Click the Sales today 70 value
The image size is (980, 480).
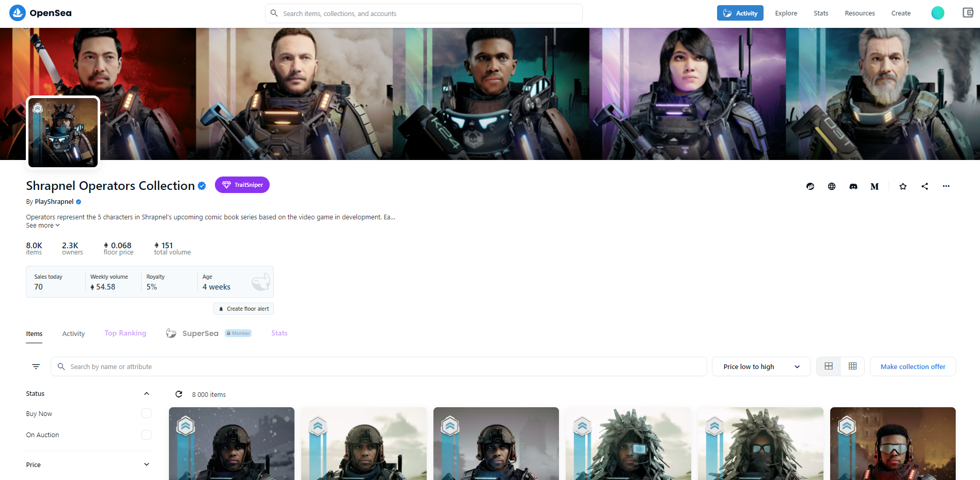39,287
